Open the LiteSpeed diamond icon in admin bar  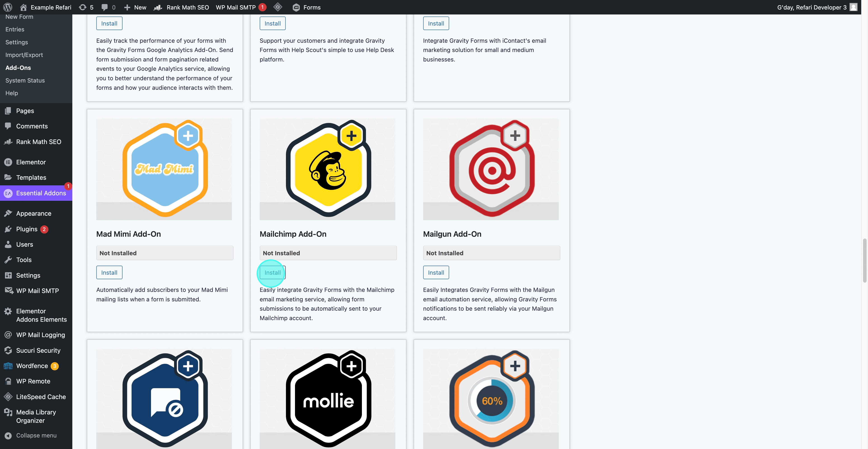(278, 7)
